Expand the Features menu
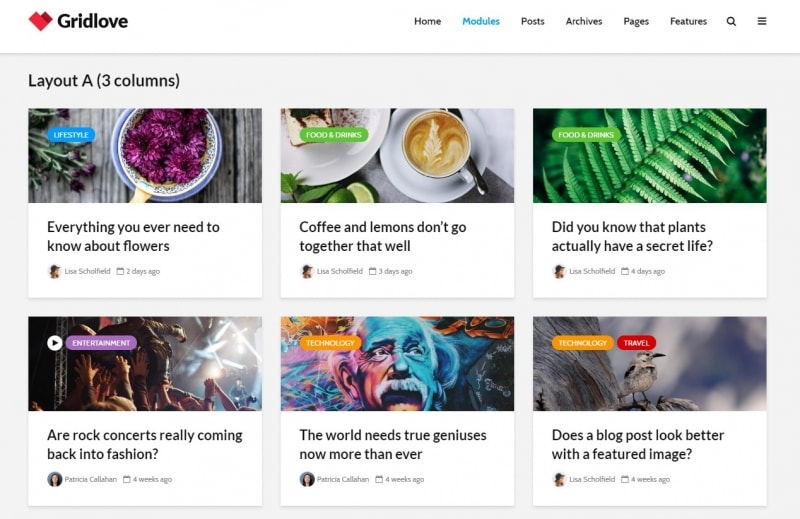This screenshot has width=800, height=519. pyautogui.click(x=688, y=21)
